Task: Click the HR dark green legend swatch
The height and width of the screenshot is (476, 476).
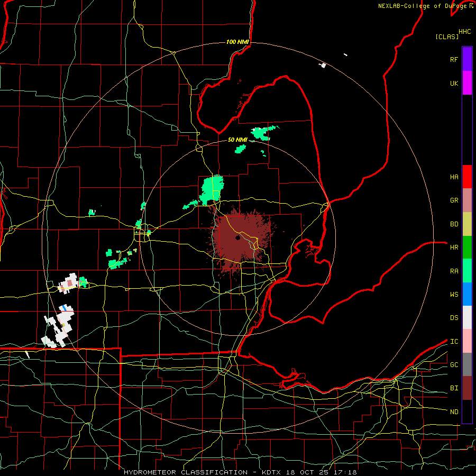Action: pyautogui.click(x=467, y=248)
